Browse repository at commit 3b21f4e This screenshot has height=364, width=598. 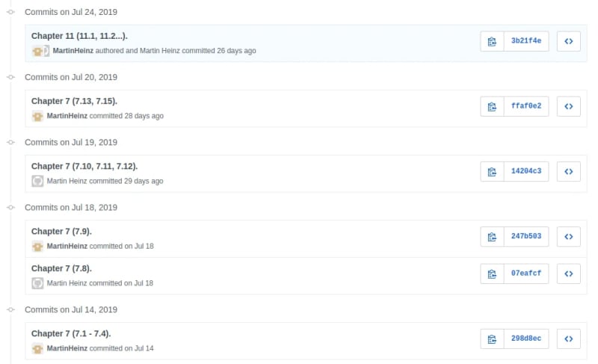coord(568,42)
